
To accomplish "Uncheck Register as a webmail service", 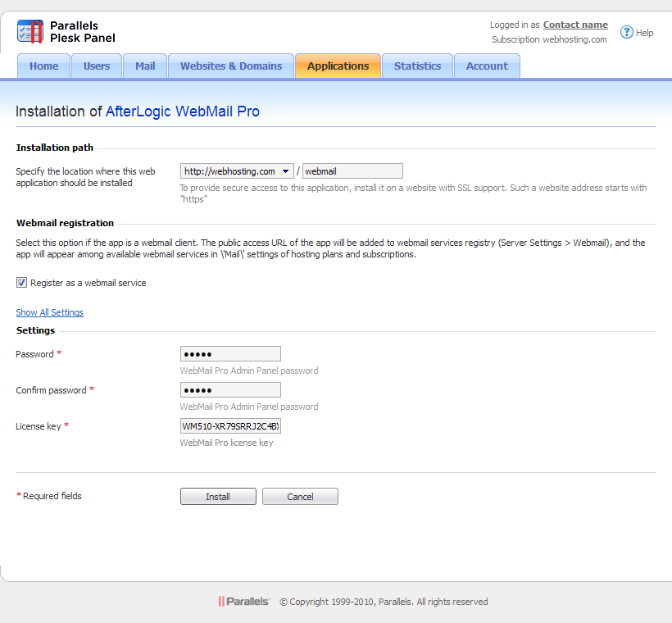I will coord(22,283).
